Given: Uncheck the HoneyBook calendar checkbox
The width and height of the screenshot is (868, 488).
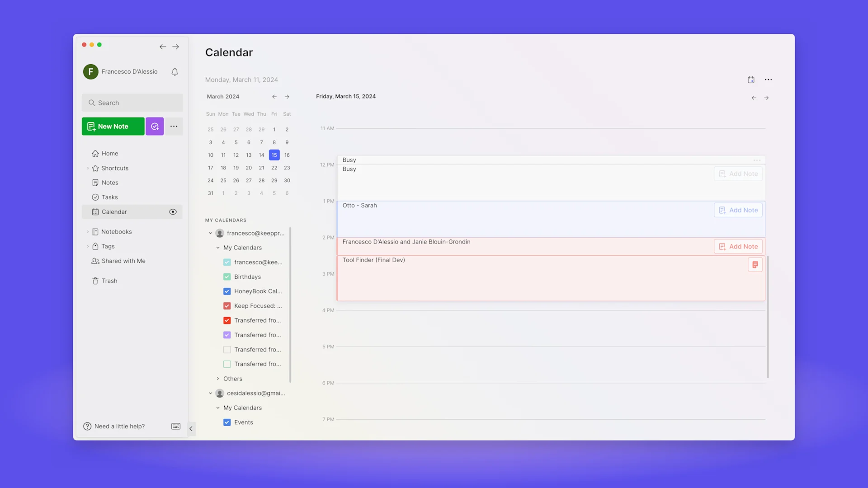Looking at the screenshot, I should (x=227, y=291).
